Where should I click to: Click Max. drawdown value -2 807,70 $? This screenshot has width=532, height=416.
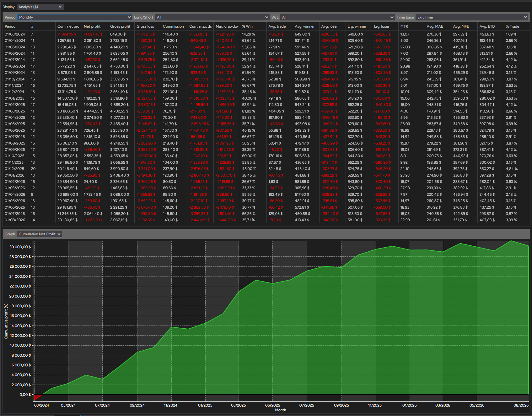coord(225,175)
